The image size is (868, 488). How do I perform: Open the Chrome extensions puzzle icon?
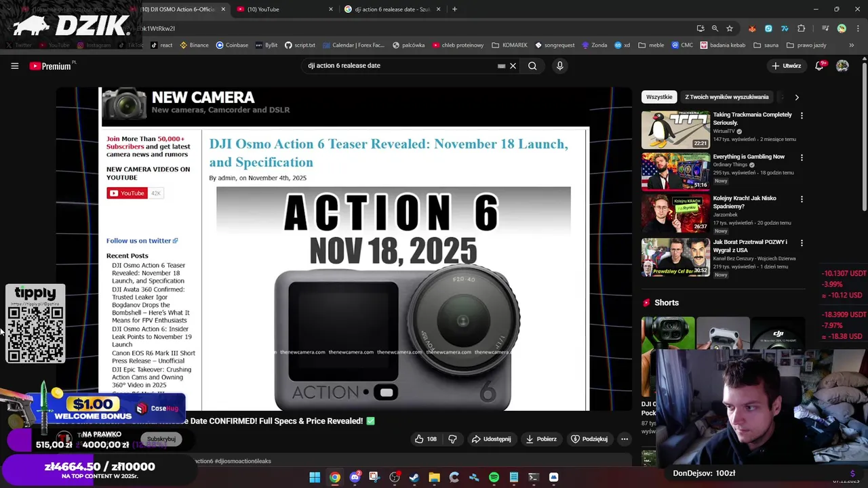tap(802, 28)
